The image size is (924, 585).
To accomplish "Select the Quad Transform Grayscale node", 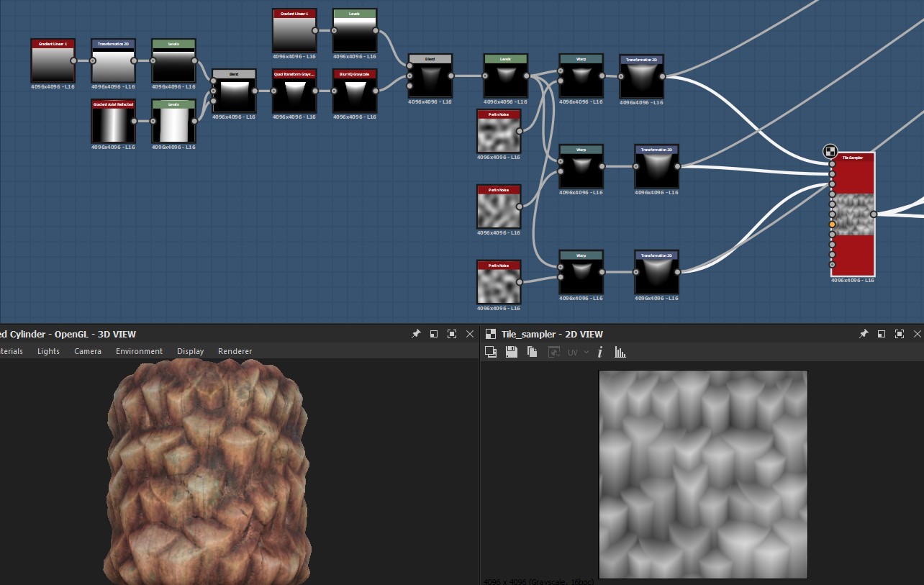I will 294,91.
